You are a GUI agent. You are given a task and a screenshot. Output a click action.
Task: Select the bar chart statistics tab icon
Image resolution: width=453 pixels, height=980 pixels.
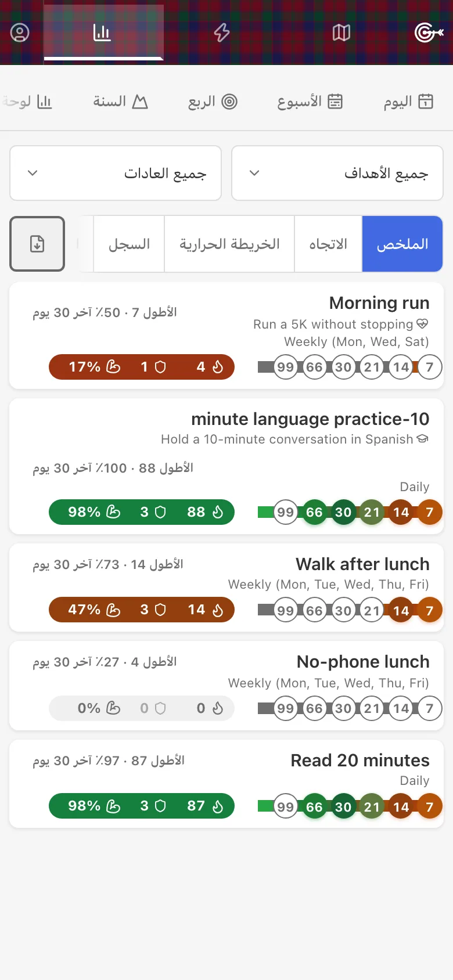[x=102, y=33]
